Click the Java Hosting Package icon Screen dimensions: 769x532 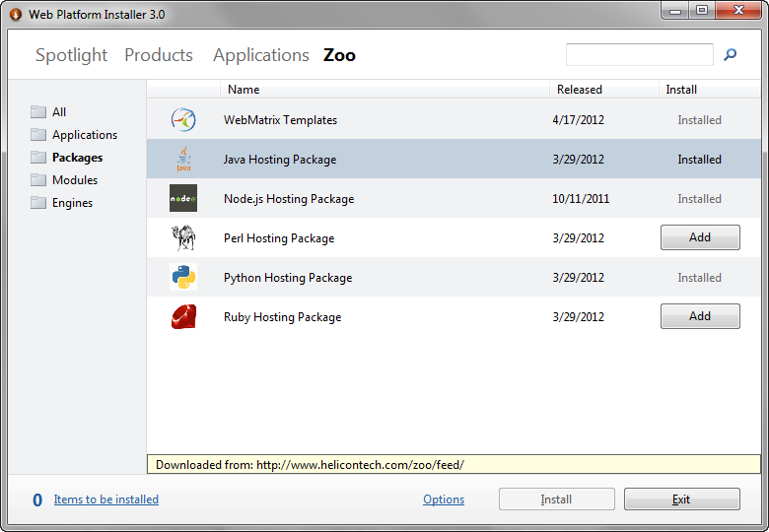point(183,159)
